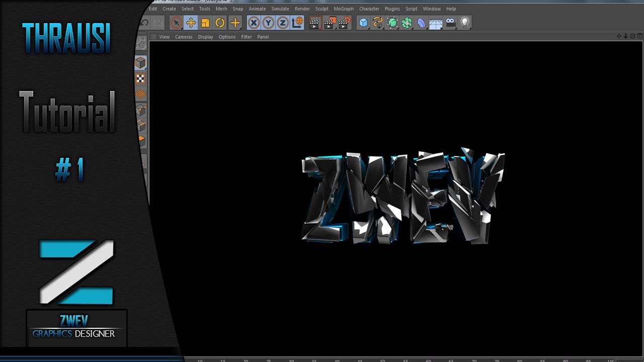Open Render to Picture Viewer flyout
644x362 pixels.
point(330,23)
